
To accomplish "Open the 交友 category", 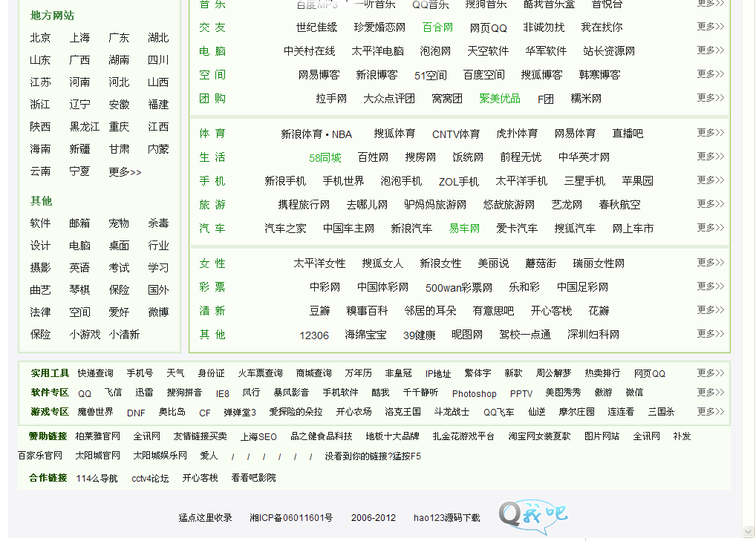I will (x=212, y=27).
